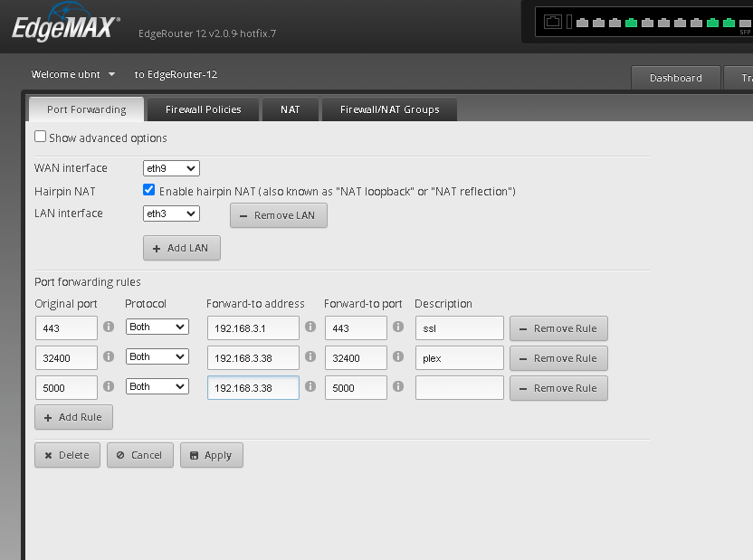Click info icon beside forward-to port 32400
The image size is (753, 560).
tap(397, 356)
